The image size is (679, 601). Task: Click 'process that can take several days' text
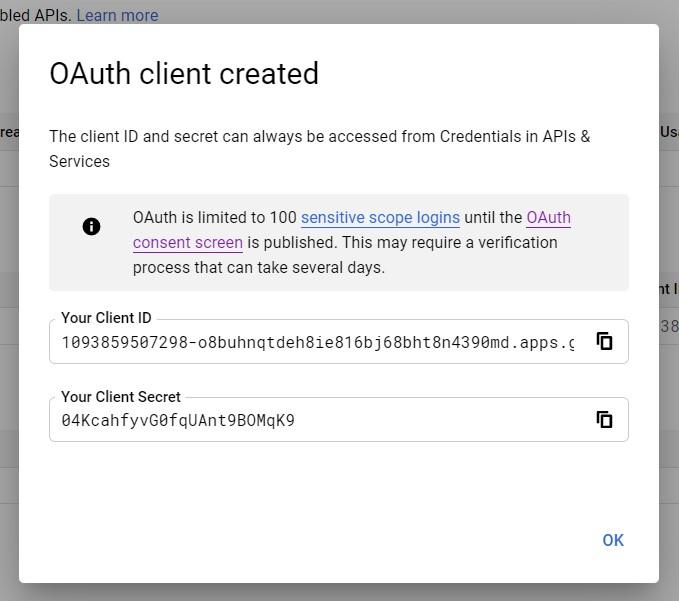pyautogui.click(x=259, y=268)
